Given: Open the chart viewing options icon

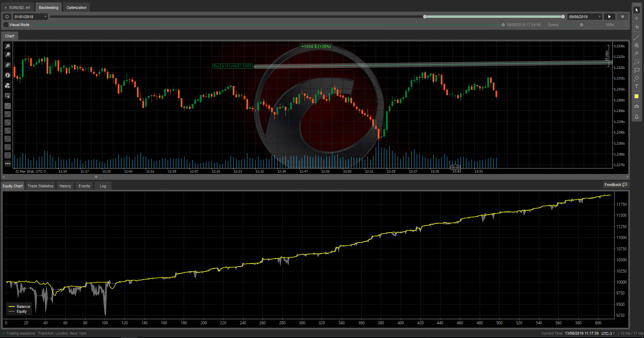Looking at the screenshot, I should (8, 96).
